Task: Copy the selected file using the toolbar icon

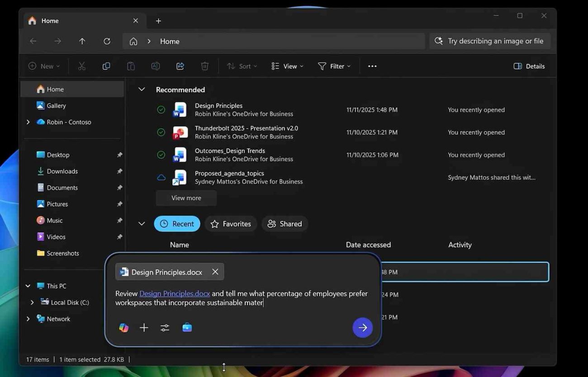Action: pyautogui.click(x=106, y=66)
